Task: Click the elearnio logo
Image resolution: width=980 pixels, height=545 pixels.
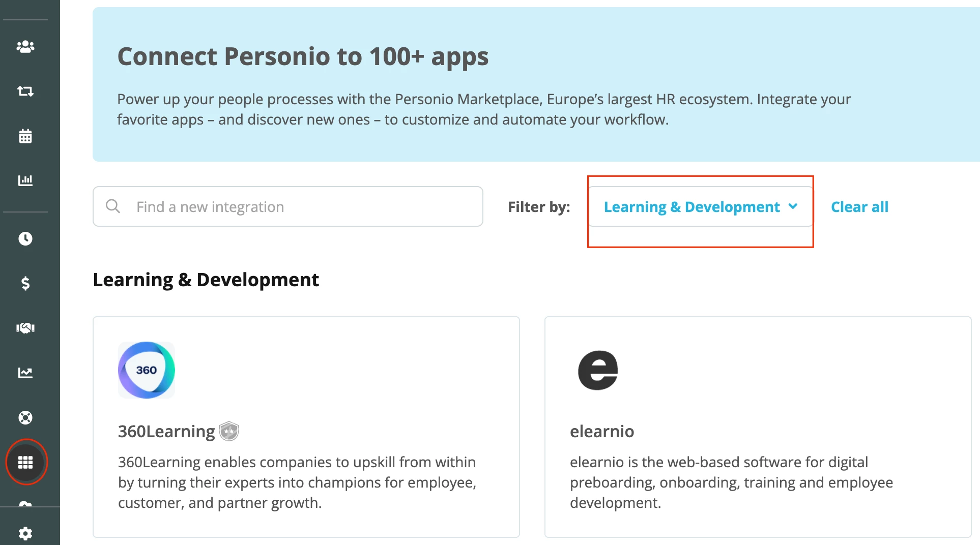Action: [598, 370]
